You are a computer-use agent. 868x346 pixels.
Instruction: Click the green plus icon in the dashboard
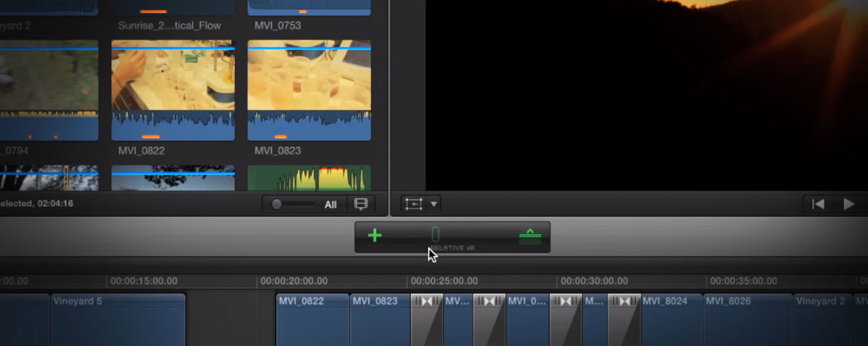375,235
